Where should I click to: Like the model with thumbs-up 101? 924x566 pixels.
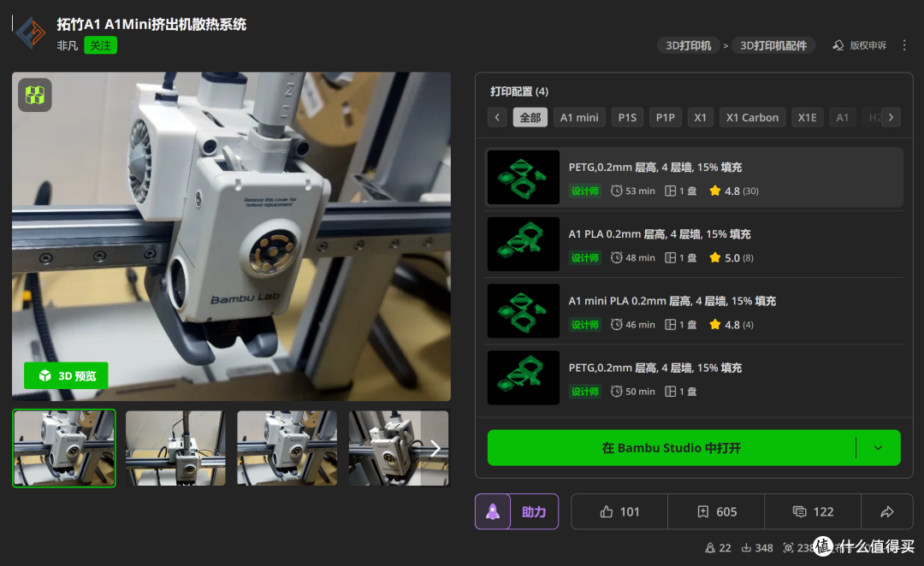(x=619, y=511)
